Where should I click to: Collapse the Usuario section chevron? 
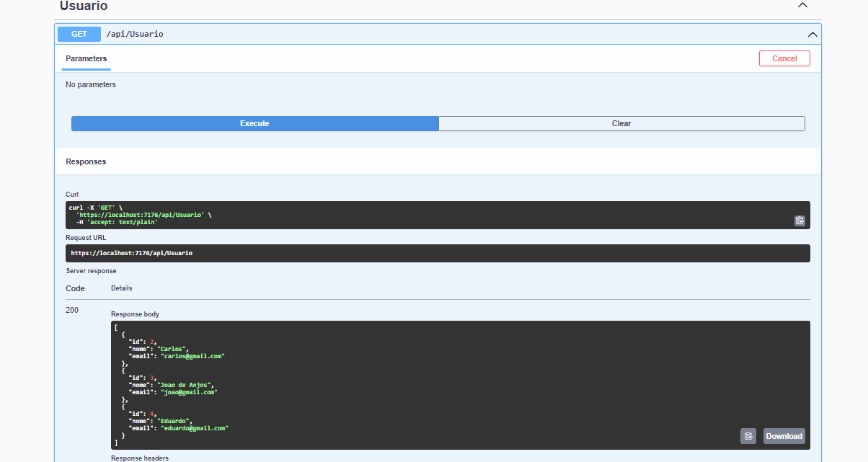[x=803, y=6]
